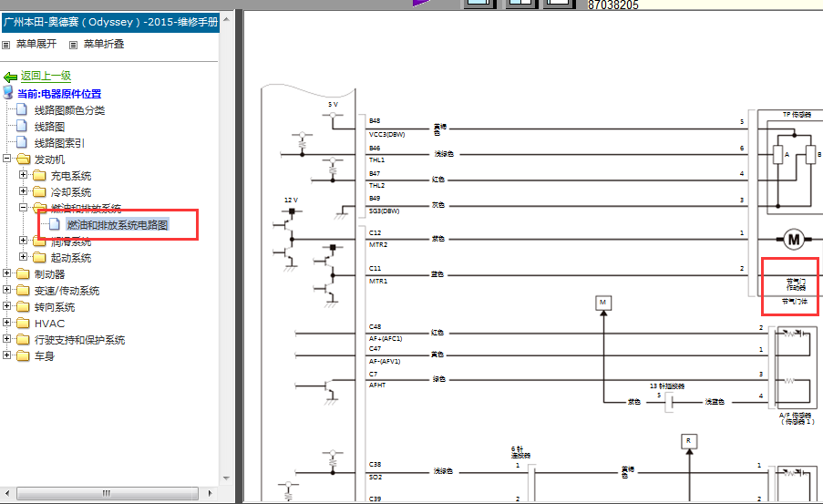Expand the 充电系统 node
Viewport: 823px width, 504px height.
point(23,174)
